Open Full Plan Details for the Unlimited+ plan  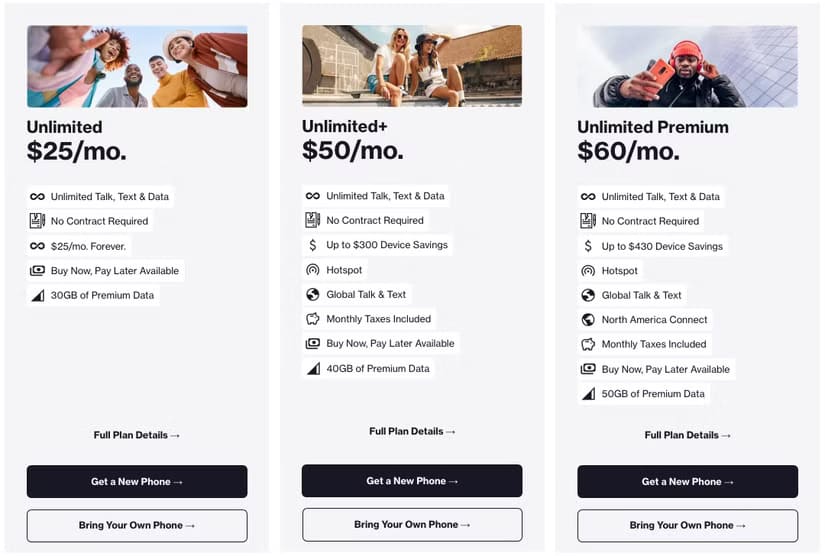tap(412, 431)
